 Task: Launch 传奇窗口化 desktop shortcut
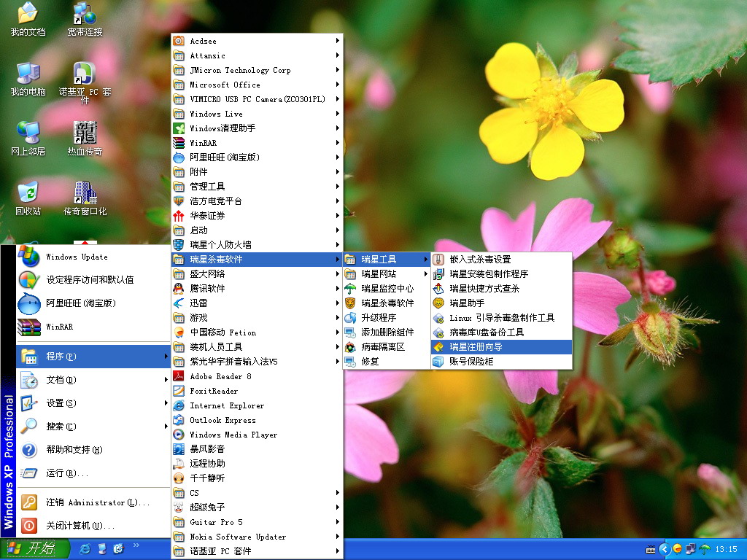(x=85, y=195)
